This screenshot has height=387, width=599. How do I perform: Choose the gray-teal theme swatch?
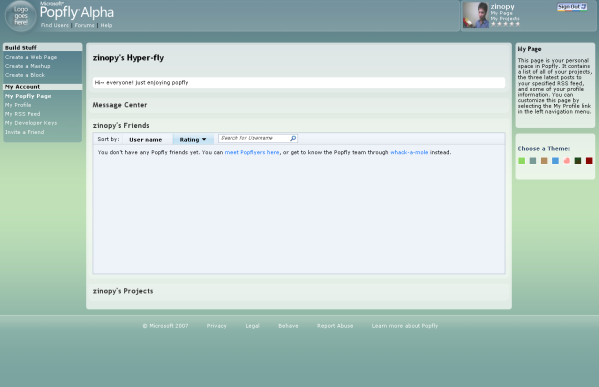533,161
